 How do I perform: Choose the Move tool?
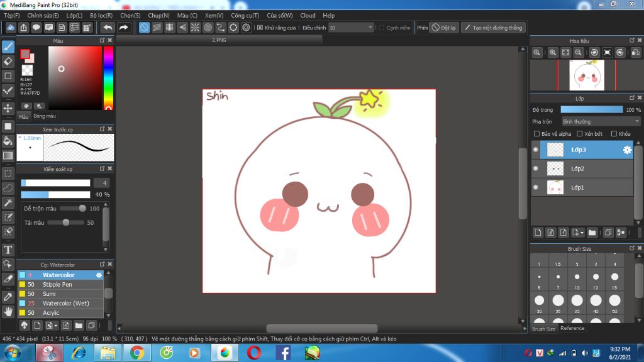pyautogui.click(x=8, y=108)
